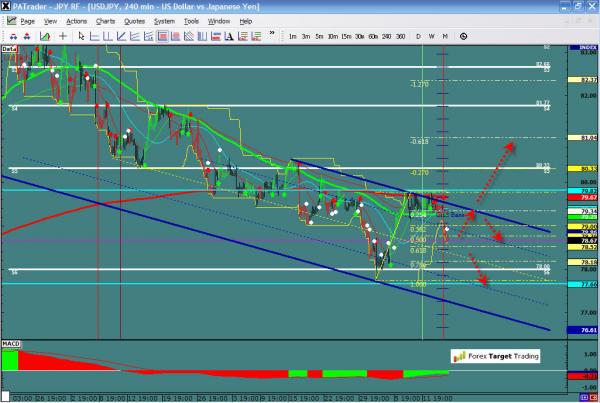Screen dimensions: 600x403
Task: Switch to 360 minute timeframe
Action: [400, 36]
